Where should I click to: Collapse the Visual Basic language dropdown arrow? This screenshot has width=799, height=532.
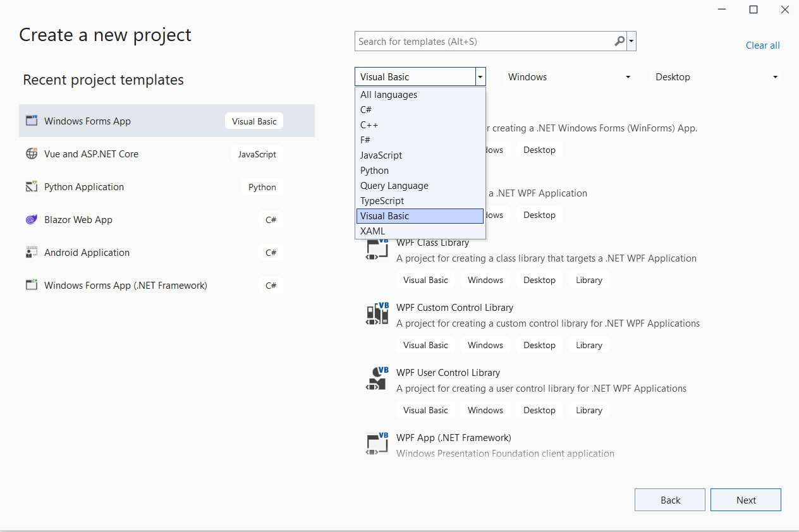[480, 77]
